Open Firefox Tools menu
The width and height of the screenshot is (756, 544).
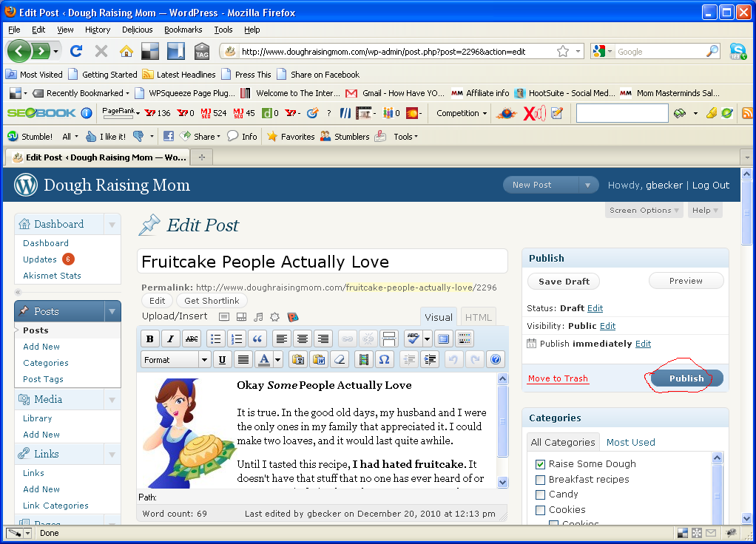point(223,30)
